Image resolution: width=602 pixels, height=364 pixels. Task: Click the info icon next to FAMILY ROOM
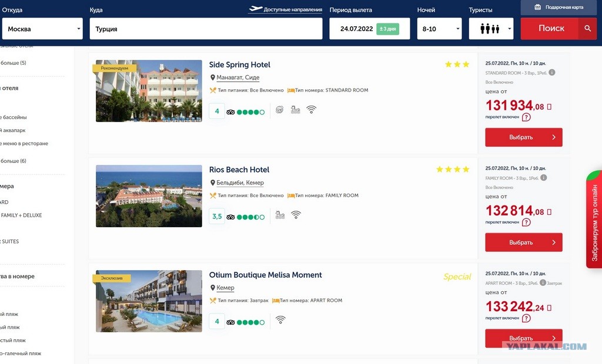click(x=544, y=177)
